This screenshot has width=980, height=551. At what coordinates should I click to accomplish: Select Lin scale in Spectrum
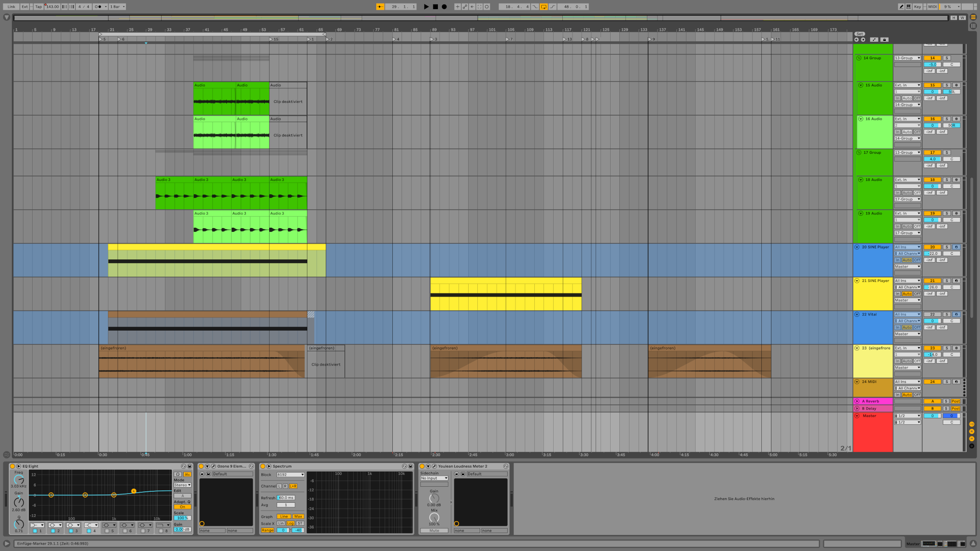point(281,523)
